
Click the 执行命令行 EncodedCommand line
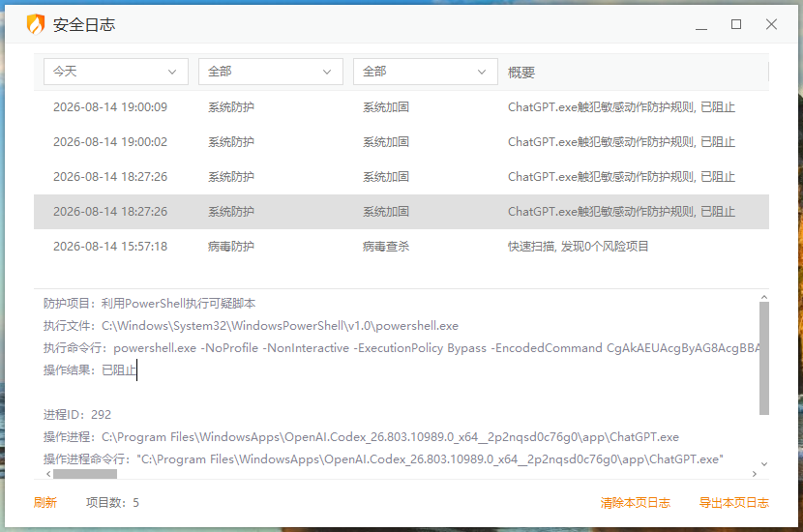click(x=401, y=348)
